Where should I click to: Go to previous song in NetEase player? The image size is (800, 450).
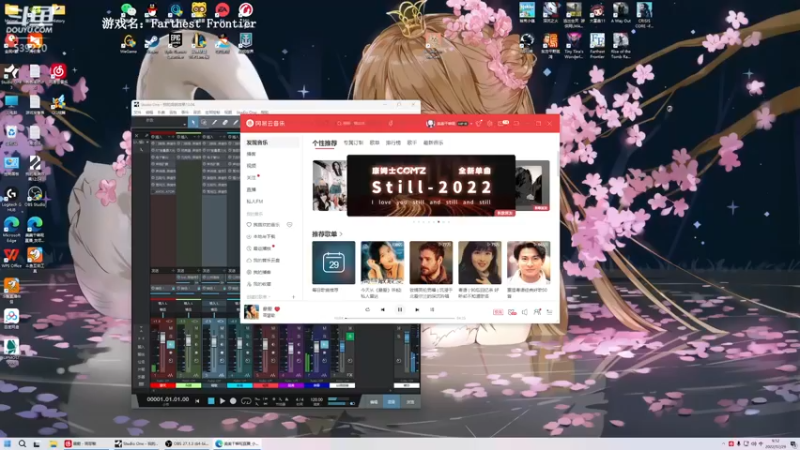point(383,309)
